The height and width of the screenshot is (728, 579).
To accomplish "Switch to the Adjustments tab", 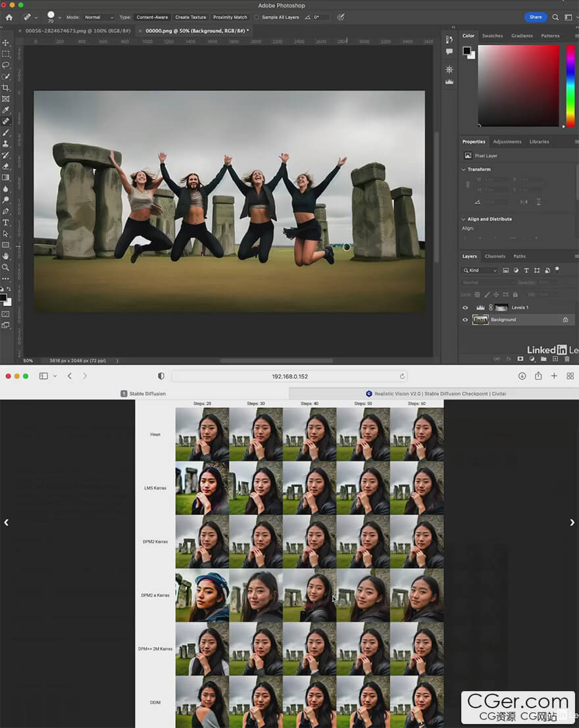I will [507, 141].
